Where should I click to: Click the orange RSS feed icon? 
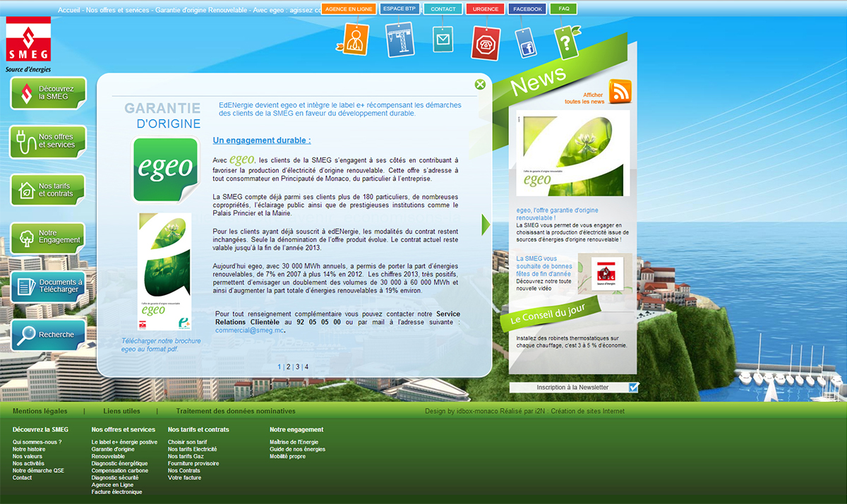coord(620,92)
